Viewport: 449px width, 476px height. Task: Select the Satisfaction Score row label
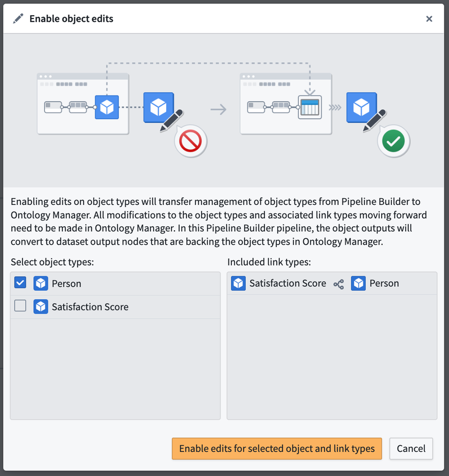click(x=90, y=306)
